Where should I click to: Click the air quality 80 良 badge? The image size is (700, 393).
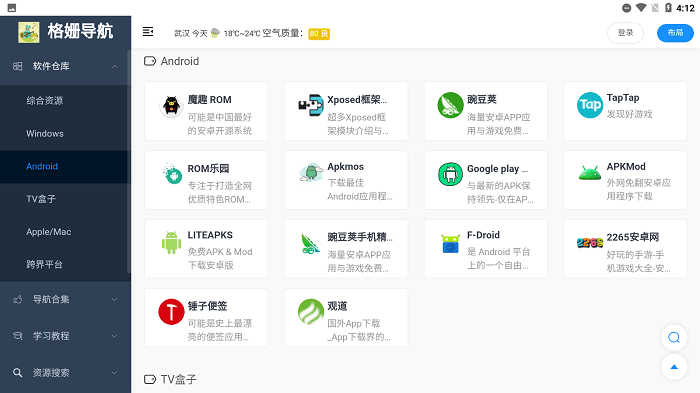coord(319,33)
